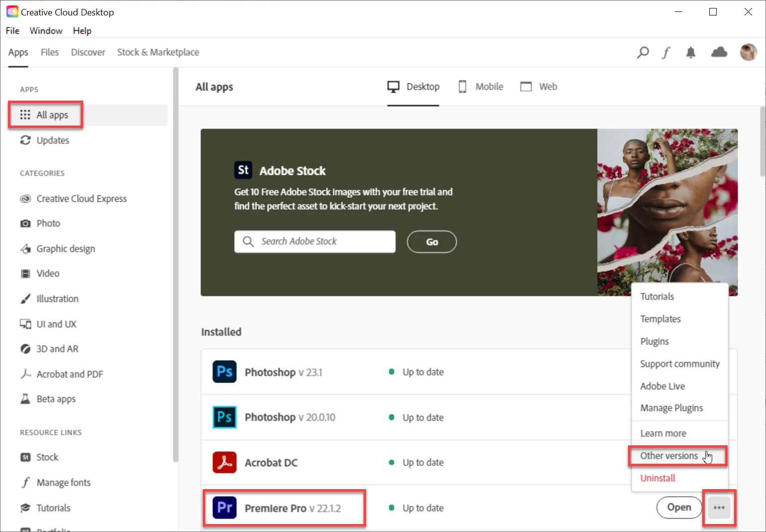Image resolution: width=766 pixels, height=532 pixels.
Task: Click the Search Adobe Stock field
Action: click(x=315, y=242)
